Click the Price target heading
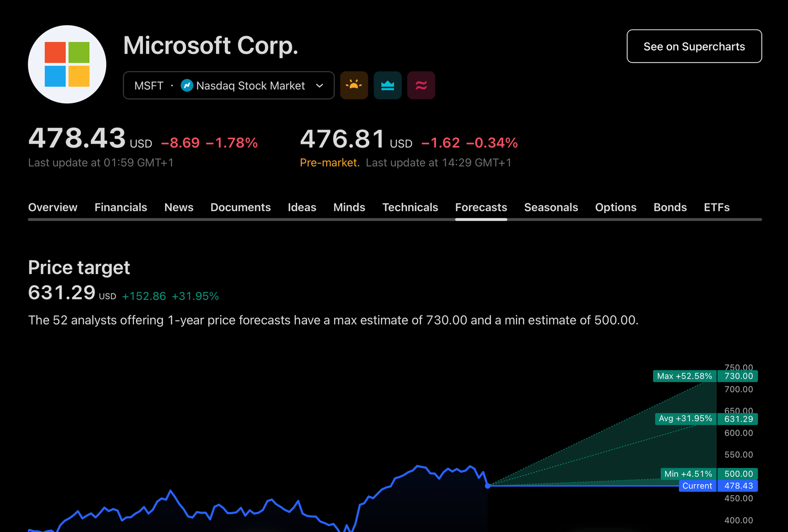This screenshot has height=532, width=788. pos(79,268)
